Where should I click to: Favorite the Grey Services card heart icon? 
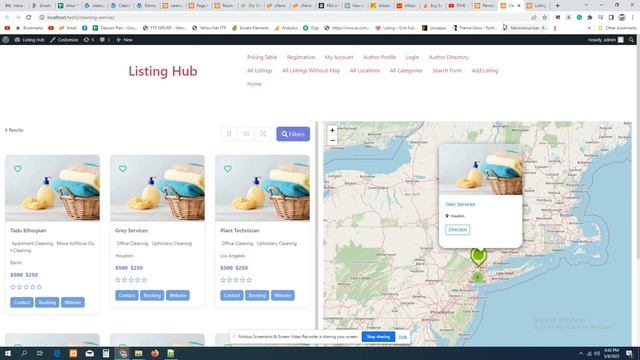(122, 169)
